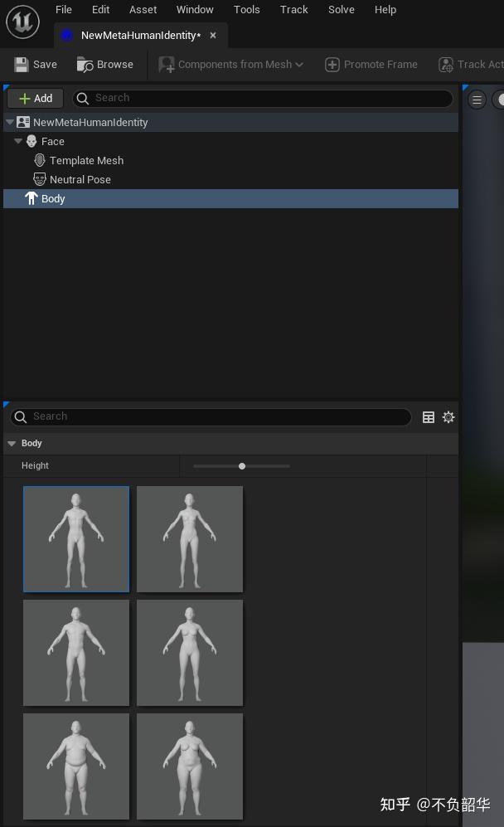Image resolution: width=504 pixels, height=827 pixels.
Task: Select the NewMetaHumanIdentity tree row
Action: (231, 123)
